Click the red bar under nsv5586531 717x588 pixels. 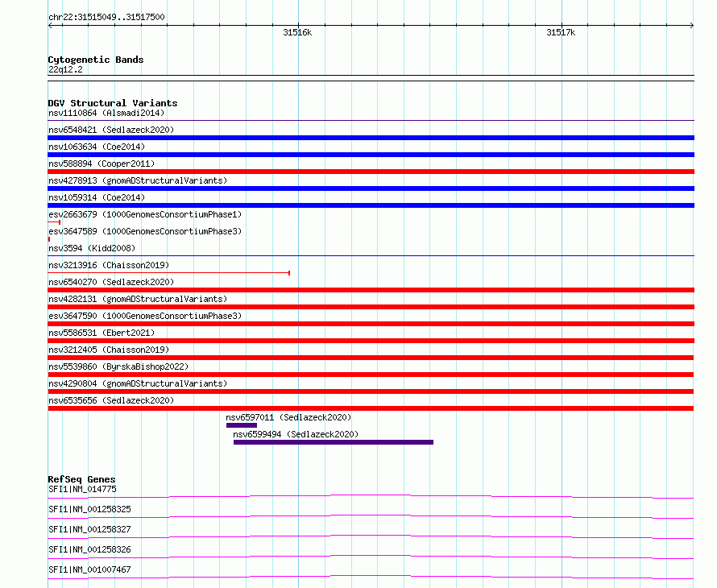(371, 341)
